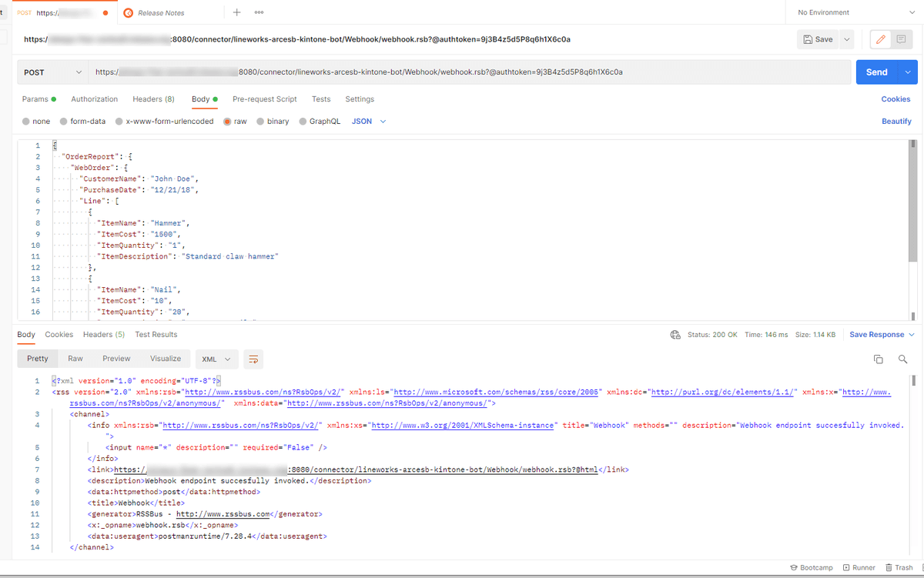The image size is (924, 578).
Task: Change the XML response format dropdown
Action: pyautogui.click(x=216, y=359)
